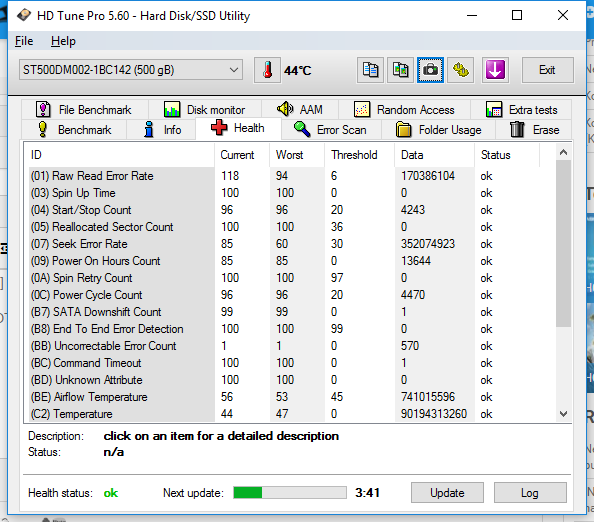The width and height of the screenshot is (594, 522).
Task: Open the drive selection dropdown ST500DM002
Action: (x=131, y=70)
